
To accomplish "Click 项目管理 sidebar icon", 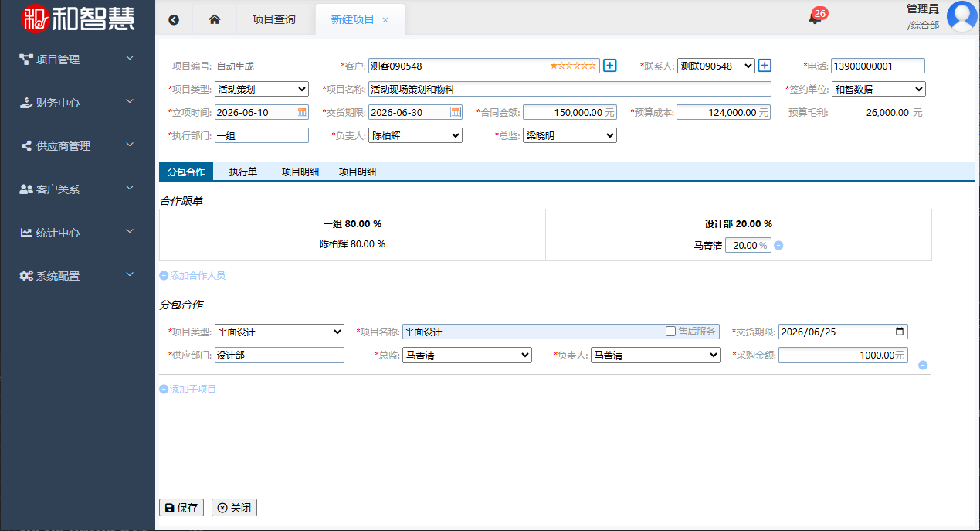I will pyautogui.click(x=26, y=59).
